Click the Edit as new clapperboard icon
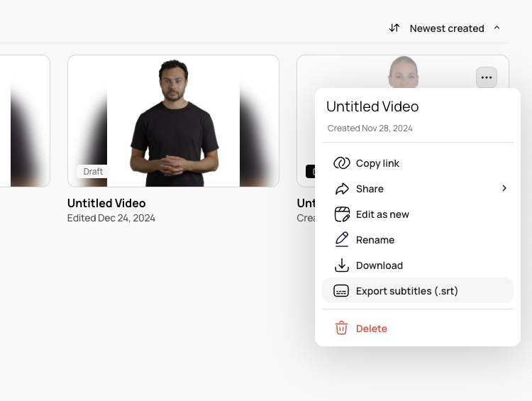This screenshot has width=532, height=401. pyautogui.click(x=342, y=214)
